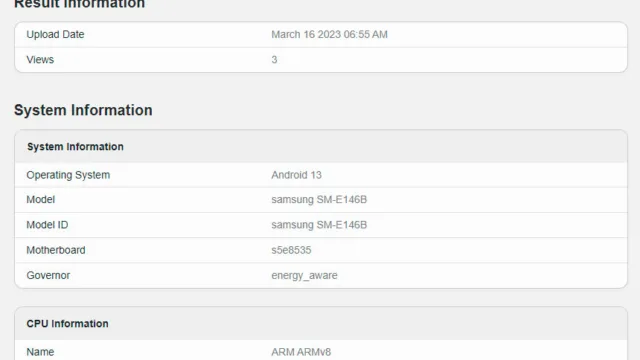Image resolution: width=640 pixels, height=360 pixels.
Task: Select the Model ID label
Action: click(47, 225)
